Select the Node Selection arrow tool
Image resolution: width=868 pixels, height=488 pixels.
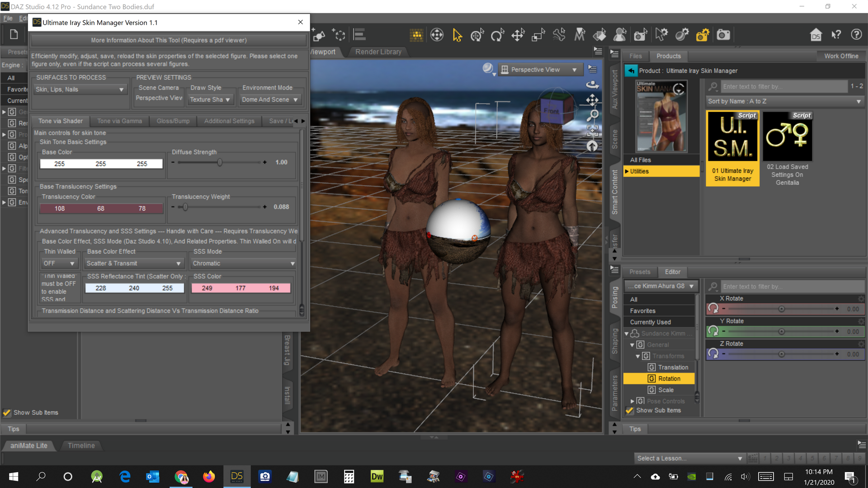457,34
